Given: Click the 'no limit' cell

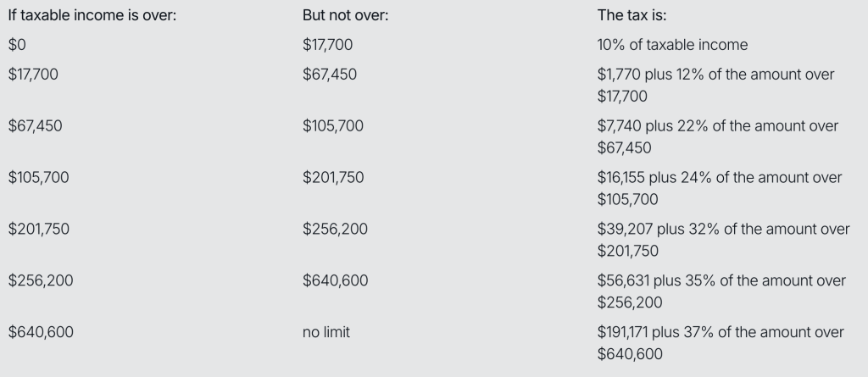Looking at the screenshot, I should (x=326, y=331).
